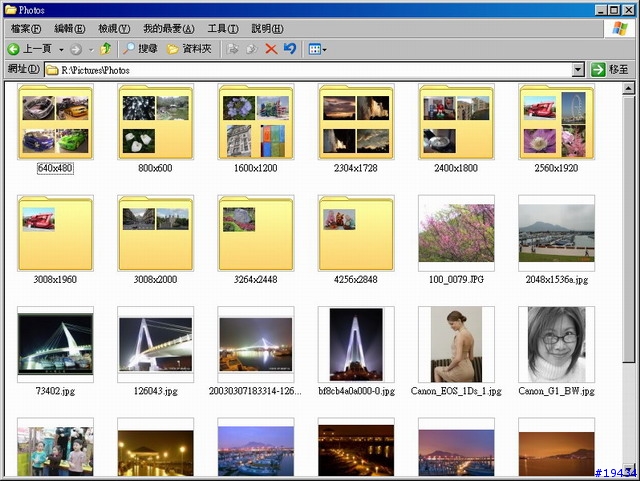Screen dimensions: 640x481
Task: Open the 檢視(V) View menu
Action: click(x=114, y=29)
